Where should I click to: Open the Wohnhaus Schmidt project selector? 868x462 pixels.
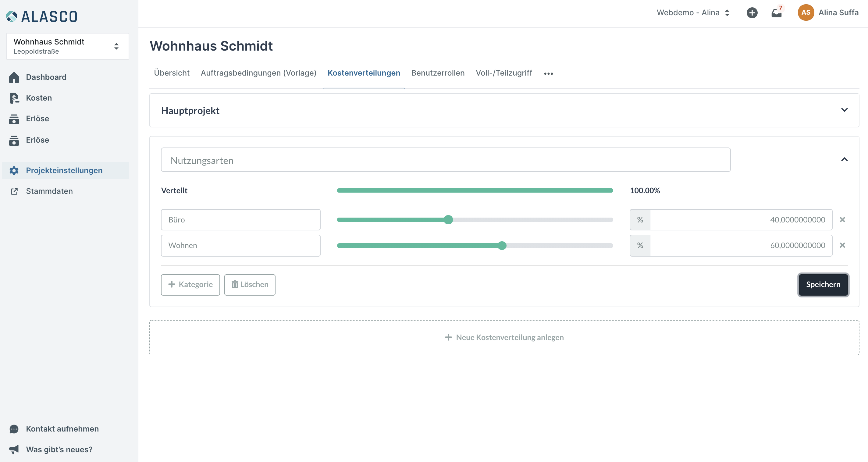(x=67, y=46)
